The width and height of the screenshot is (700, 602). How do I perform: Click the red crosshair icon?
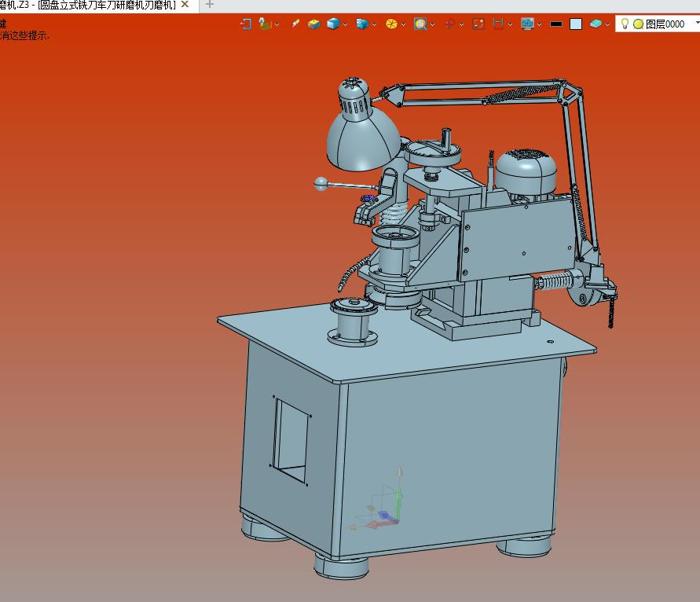pos(449,24)
